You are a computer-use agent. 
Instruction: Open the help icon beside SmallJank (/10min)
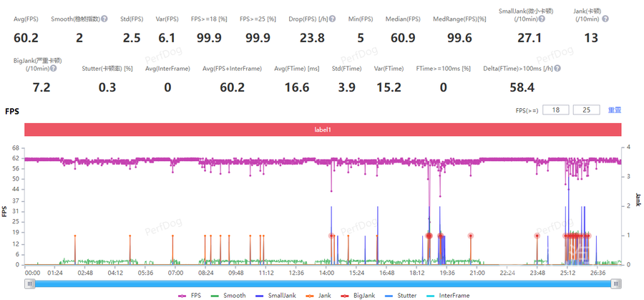click(540, 19)
